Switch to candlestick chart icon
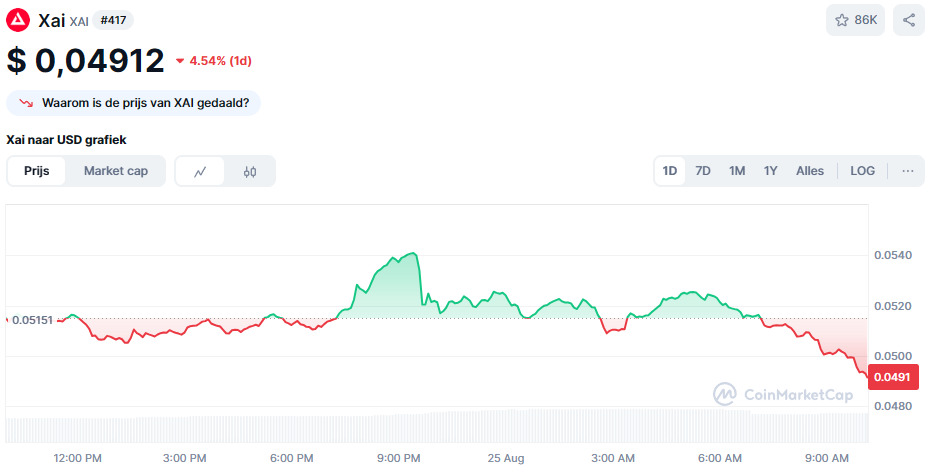Image resolution: width=928 pixels, height=468 pixels. 250,172
